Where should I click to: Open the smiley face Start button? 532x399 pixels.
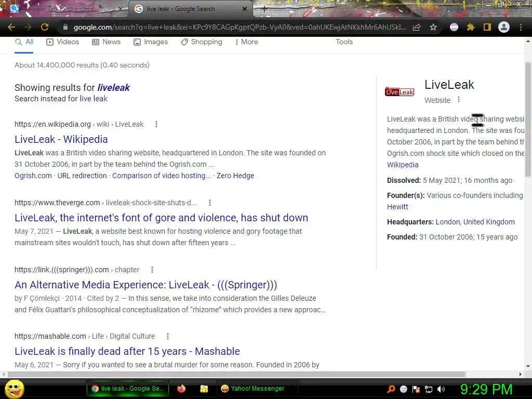point(15,389)
